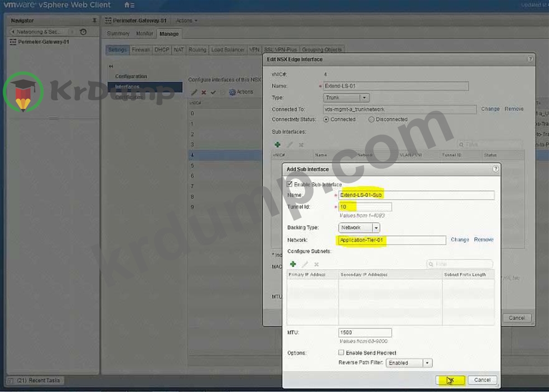
Task: Select the Connected connectivity status
Action: (x=326, y=120)
